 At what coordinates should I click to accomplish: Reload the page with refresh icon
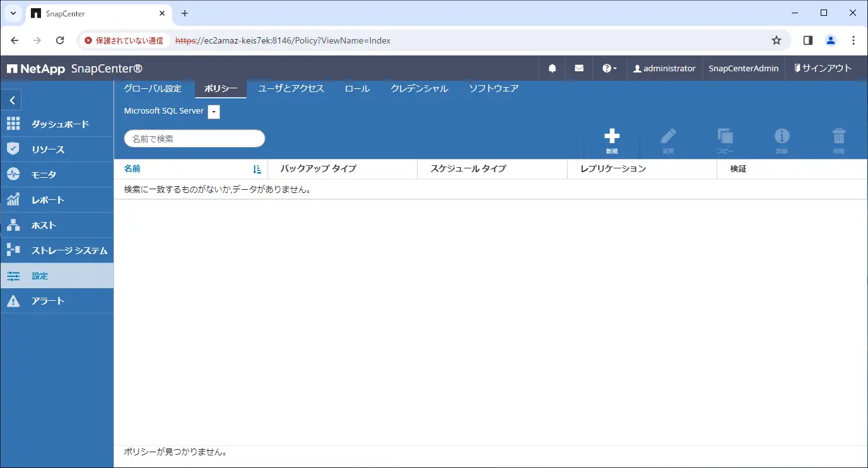(60, 40)
